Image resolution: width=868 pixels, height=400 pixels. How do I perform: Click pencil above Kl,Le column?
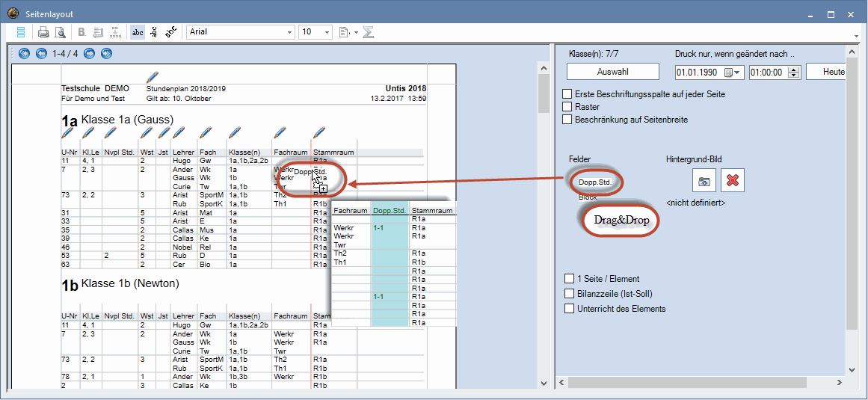tap(88, 133)
